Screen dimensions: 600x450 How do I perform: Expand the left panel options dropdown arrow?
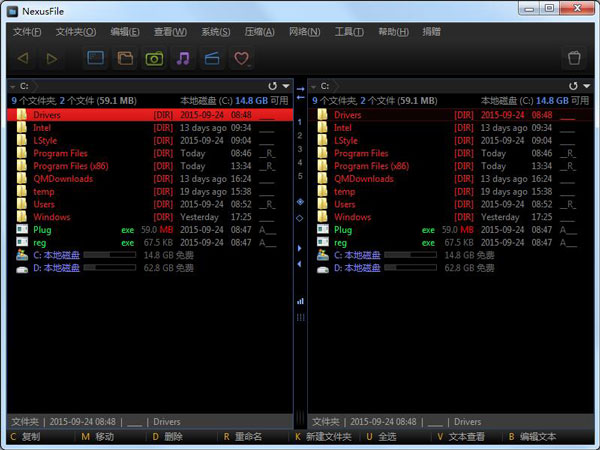click(286, 86)
